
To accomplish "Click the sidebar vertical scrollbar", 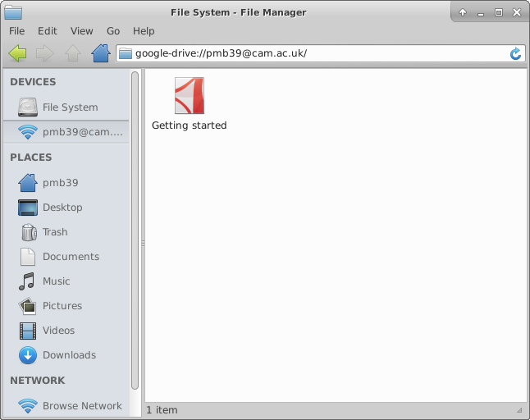I will 135,230.
